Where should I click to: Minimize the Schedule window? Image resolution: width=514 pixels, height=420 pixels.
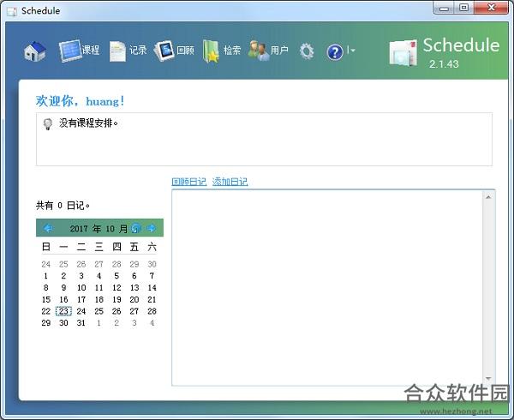pyautogui.click(x=444, y=8)
